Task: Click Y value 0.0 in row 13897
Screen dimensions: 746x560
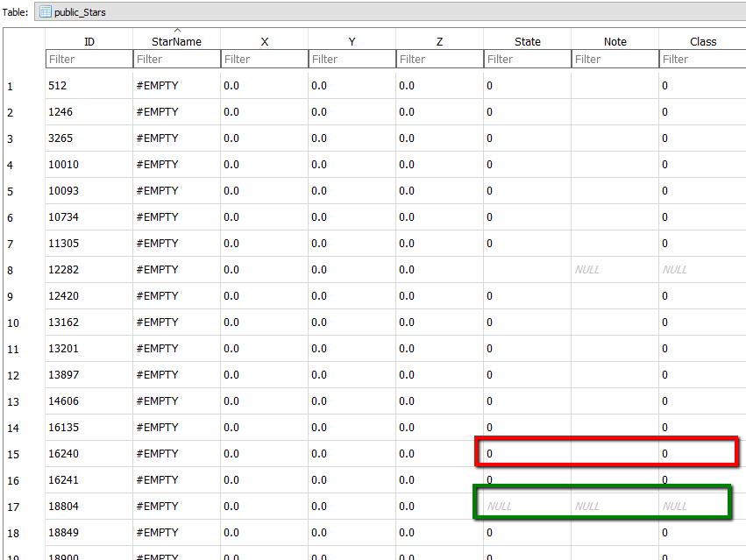Action: tap(352, 375)
